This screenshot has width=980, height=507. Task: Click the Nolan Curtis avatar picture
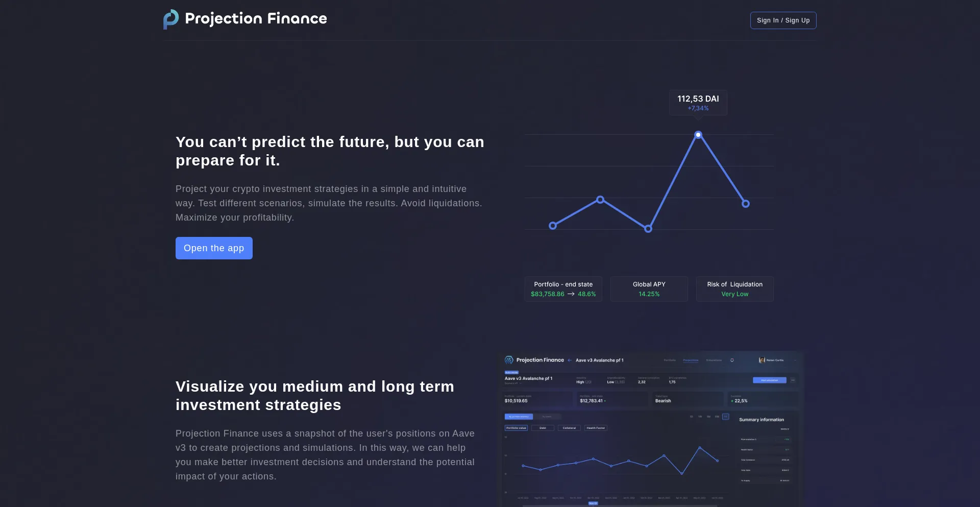click(x=762, y=360)
